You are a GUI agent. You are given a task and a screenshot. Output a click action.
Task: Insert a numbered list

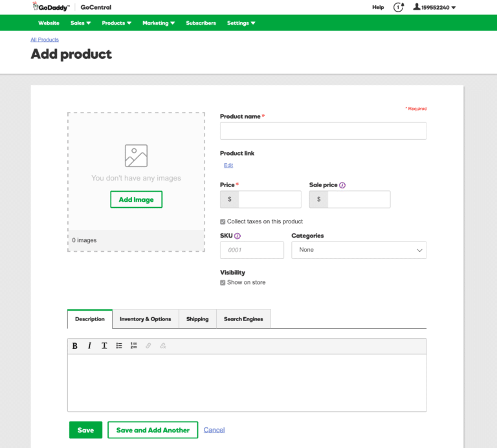tap(133, 346)
